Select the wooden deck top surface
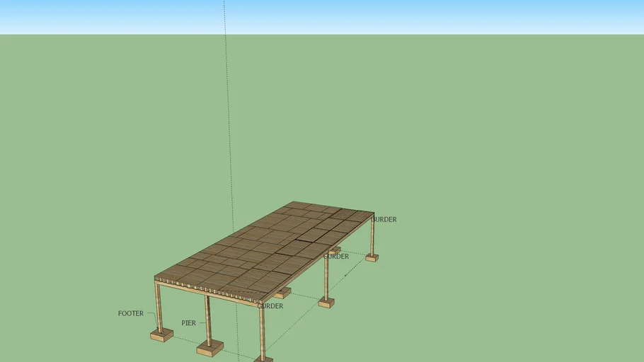Screen dimensions: 644x362 pos(269,247)
